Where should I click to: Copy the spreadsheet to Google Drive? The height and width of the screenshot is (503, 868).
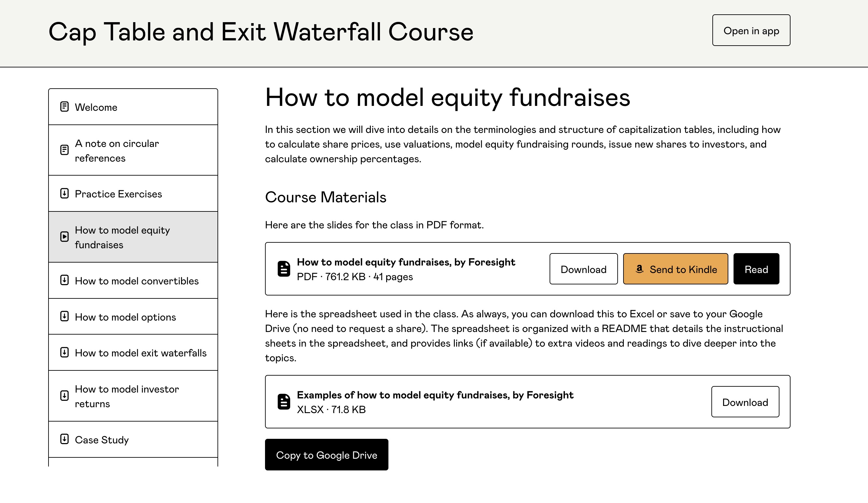[x=327, y=454]
